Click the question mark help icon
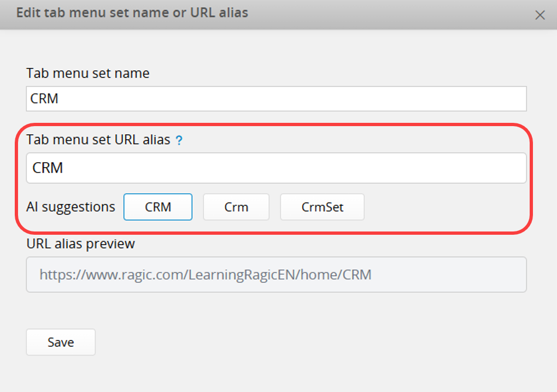Viewport: 557px width, 392px height. [179, 141]
